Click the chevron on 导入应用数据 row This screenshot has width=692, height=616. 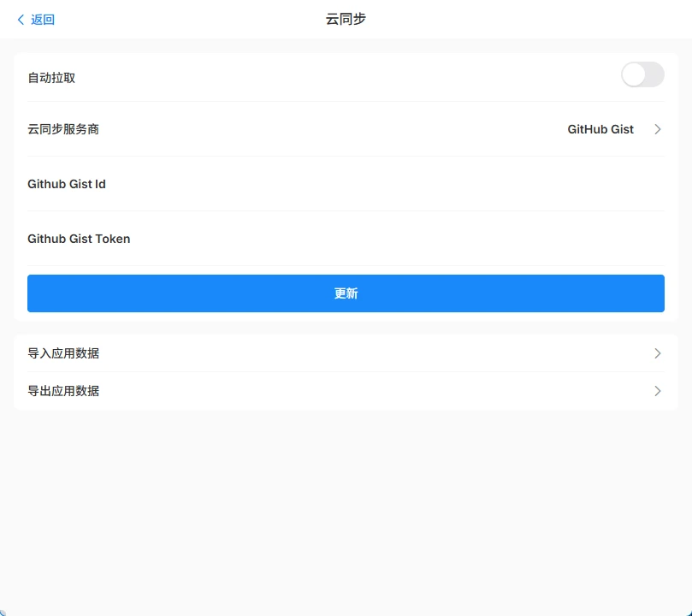coord(657,353)
